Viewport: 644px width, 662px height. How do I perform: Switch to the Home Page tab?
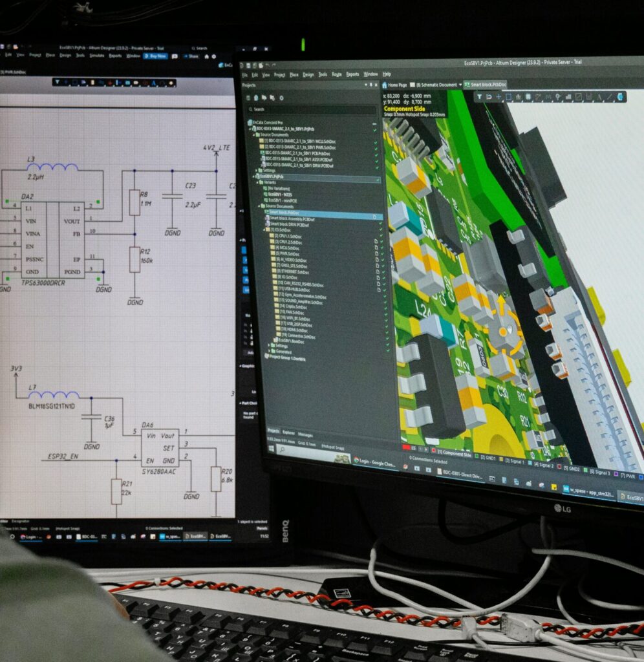coord(394,85)
